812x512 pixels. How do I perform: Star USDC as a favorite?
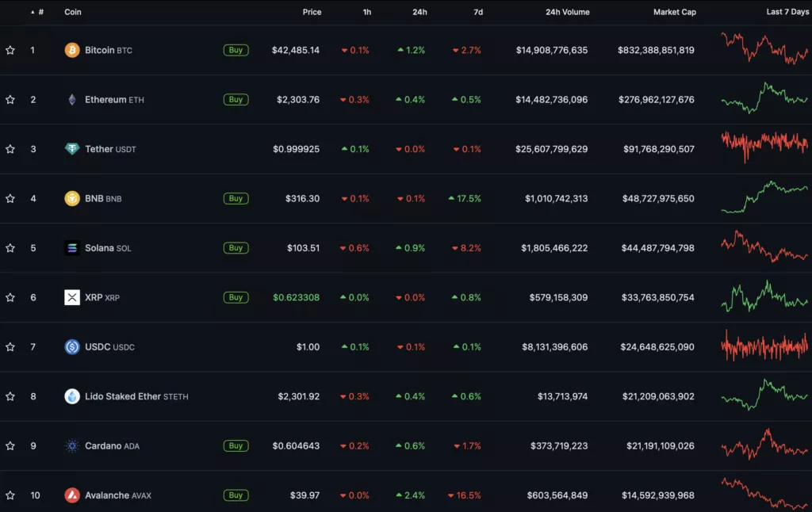(x=10, y=347)
